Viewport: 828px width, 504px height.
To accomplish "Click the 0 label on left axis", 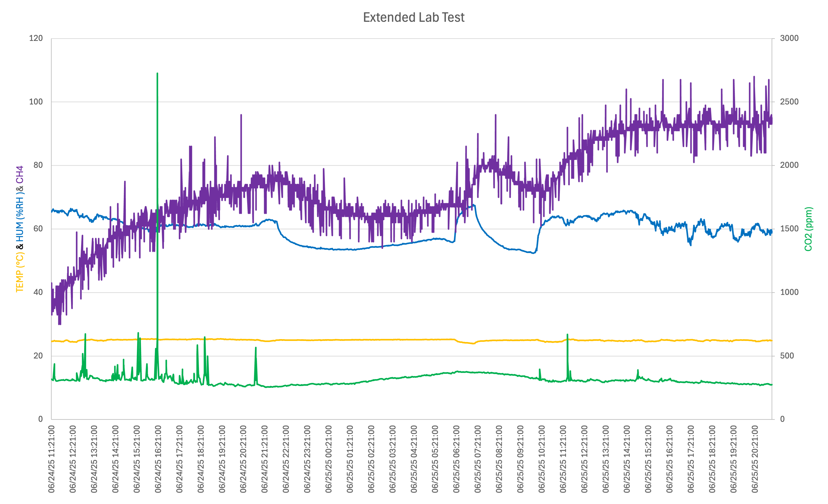I will click(x=40, y=419).
